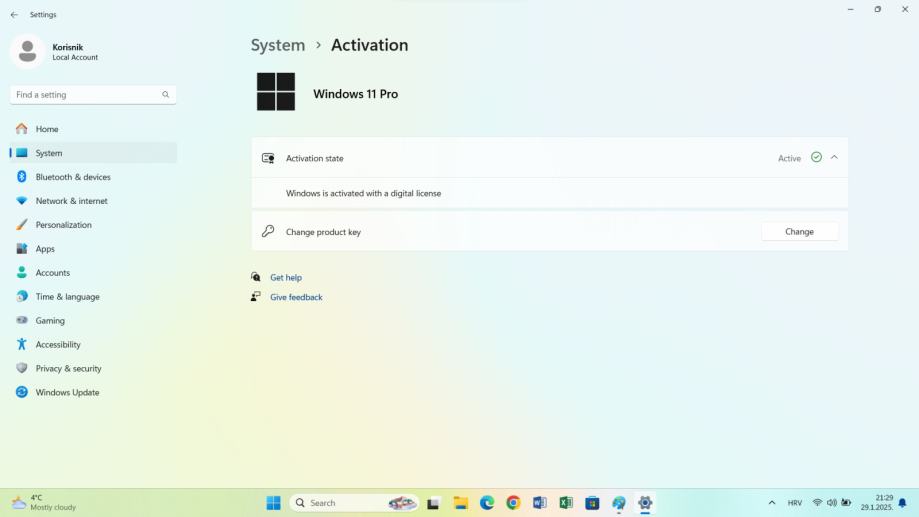919x517 pixels.
Task: Click the Network wifi icon in sidebar
Action: [x=22, y=201]
